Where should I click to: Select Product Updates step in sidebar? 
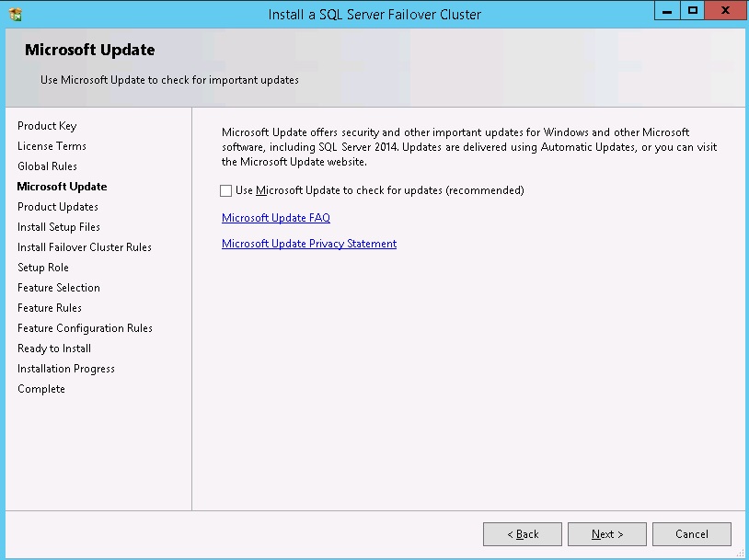tap(57, 207)
